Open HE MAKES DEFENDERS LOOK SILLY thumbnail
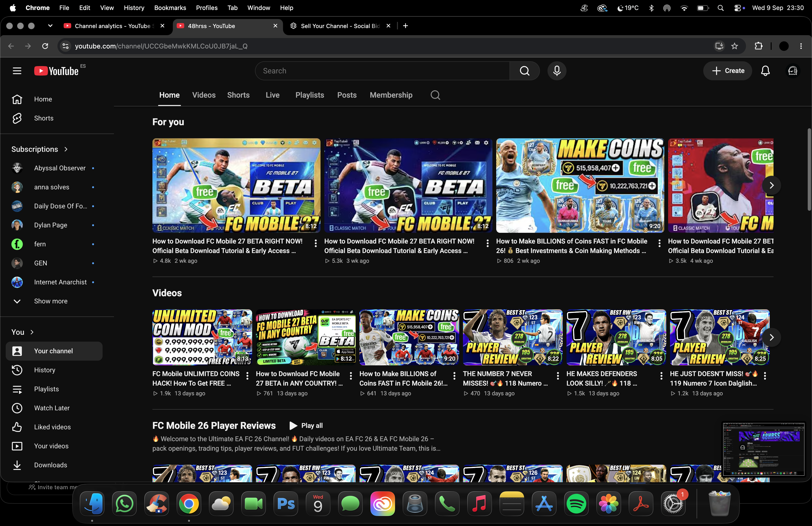Image resolution: width=812 pixels, height=526 pixels. click(616, 337)
